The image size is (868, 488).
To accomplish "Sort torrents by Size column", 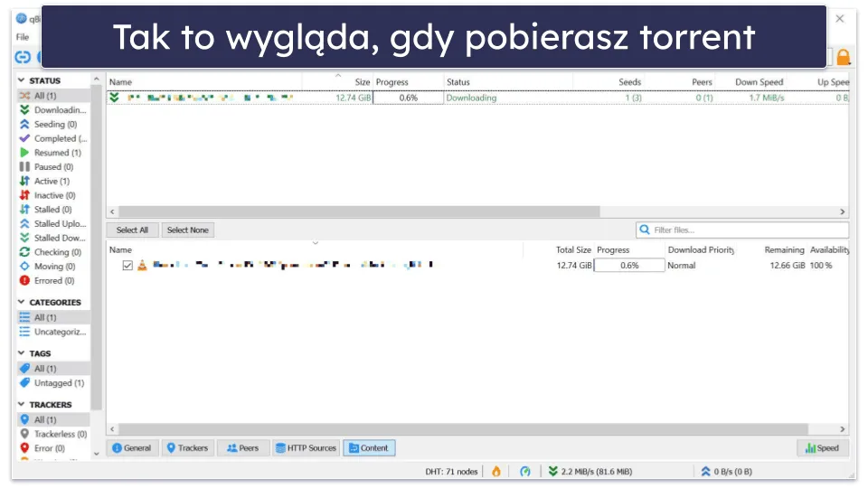I will pos(362,82).
